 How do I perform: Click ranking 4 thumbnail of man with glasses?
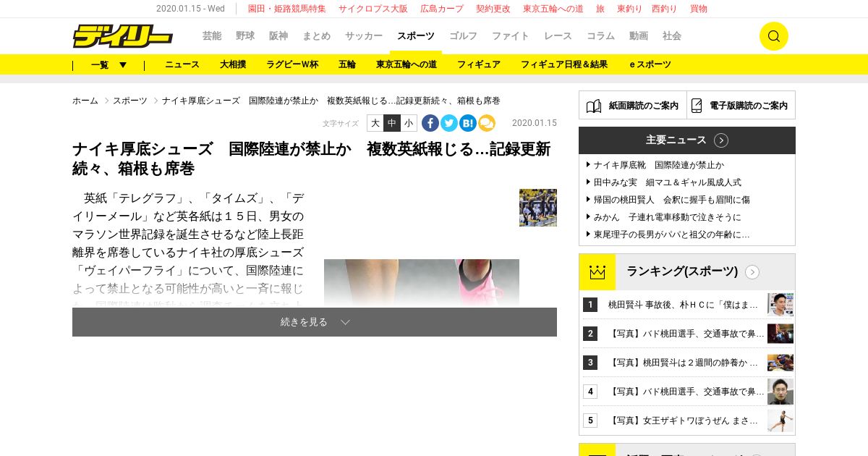point(780,392)
